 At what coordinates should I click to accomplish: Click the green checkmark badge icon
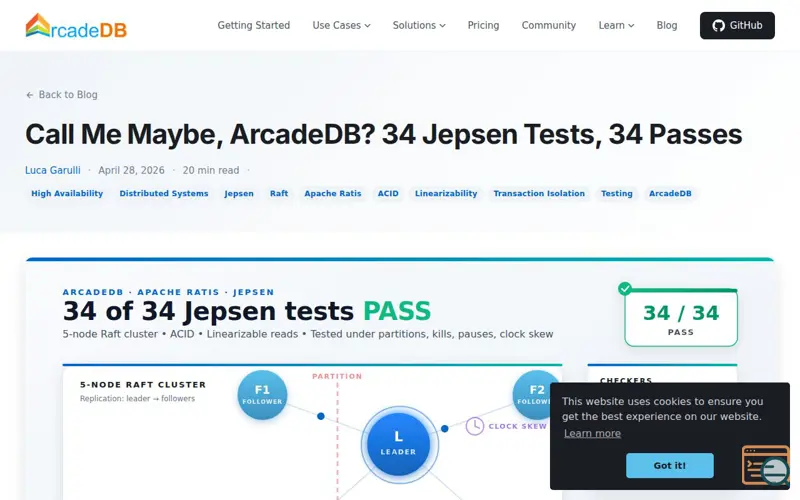pos(624,289)
